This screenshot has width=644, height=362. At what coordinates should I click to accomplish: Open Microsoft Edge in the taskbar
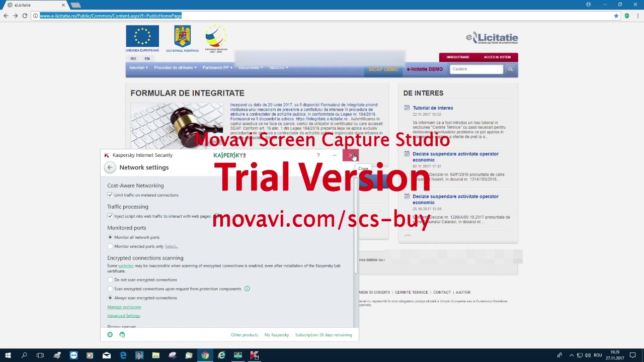click(123, 355)
